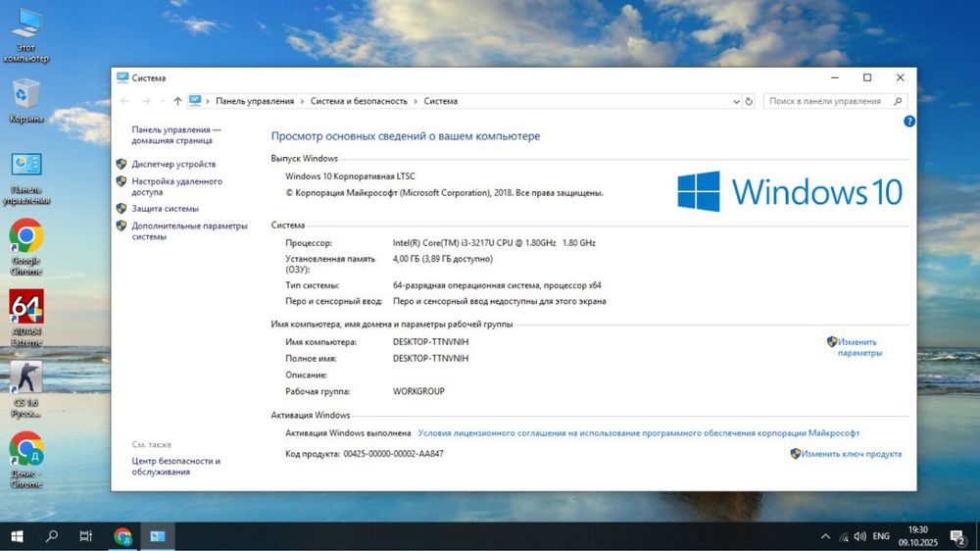Viewport: 980px width, 551px height.
Task: Select System window taskbar button
Action: (158, 536)
